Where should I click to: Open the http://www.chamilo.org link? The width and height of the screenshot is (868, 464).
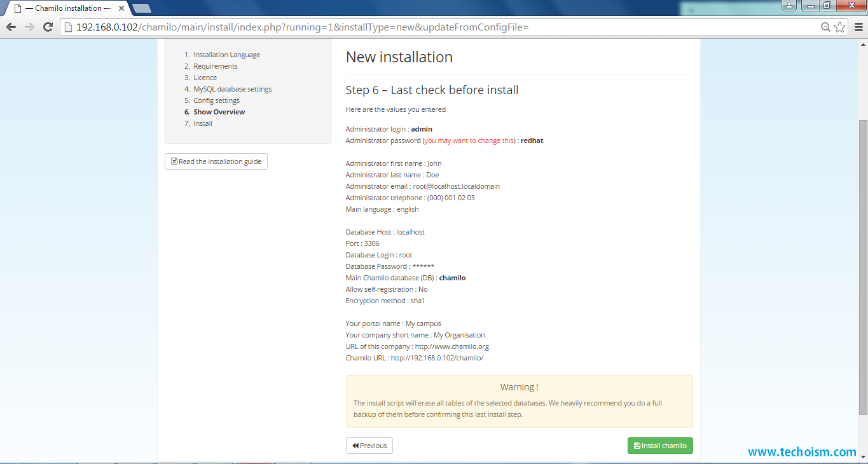click(451, 346)
